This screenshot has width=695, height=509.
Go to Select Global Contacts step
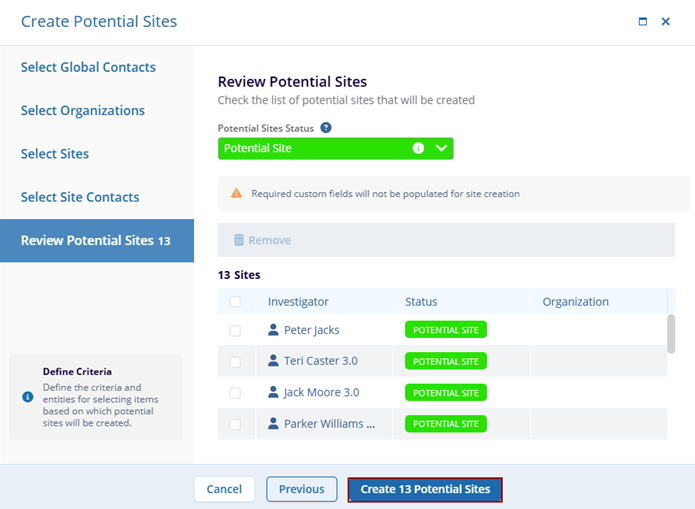pyautogui.click(x=88, y=67)
